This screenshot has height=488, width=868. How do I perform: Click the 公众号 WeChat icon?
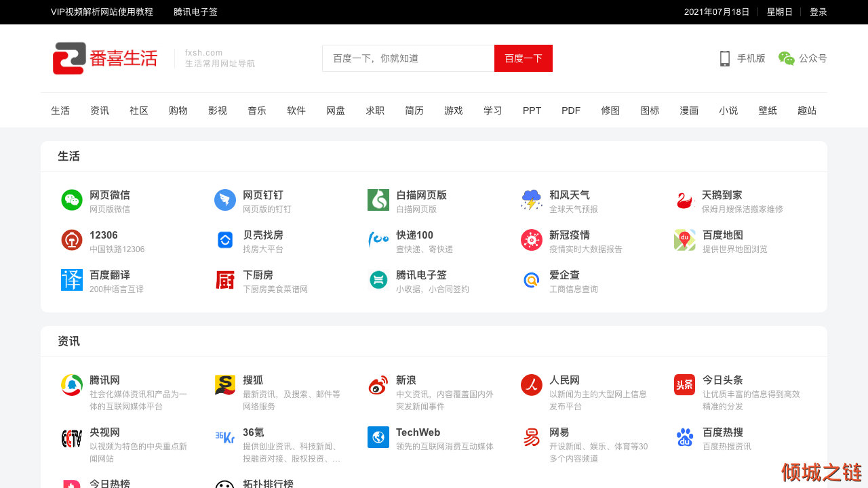pos(787,58)
